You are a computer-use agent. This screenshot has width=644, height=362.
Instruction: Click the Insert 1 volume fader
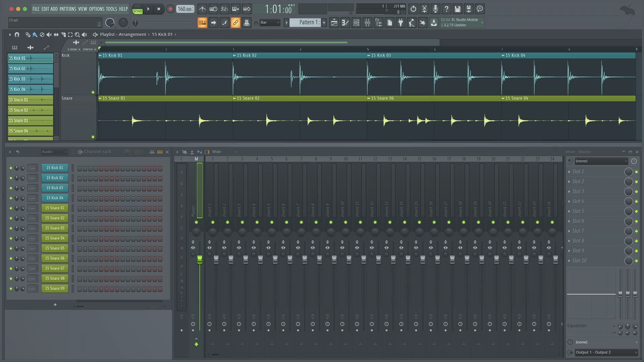click(216, 259)
